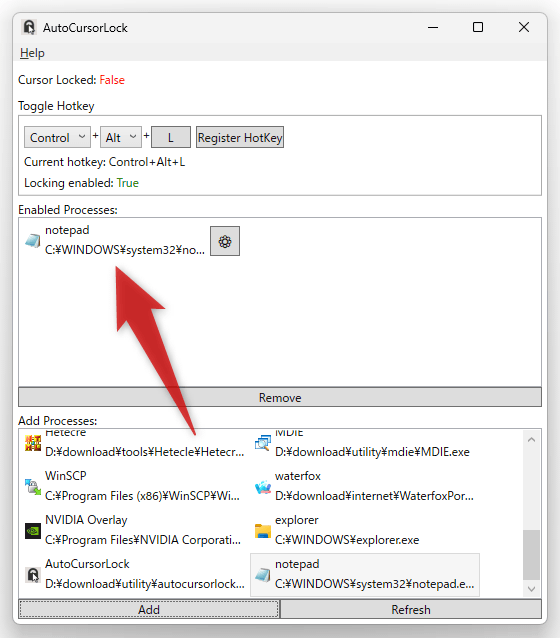Click the Add button
Viewport: 560px width, 638px height.
pyautogui.click(x=149, y=609)
